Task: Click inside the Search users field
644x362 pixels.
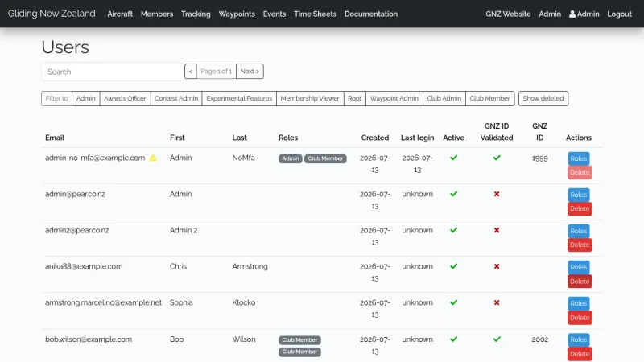Action: pyautogui.click(x=113, y=72)
